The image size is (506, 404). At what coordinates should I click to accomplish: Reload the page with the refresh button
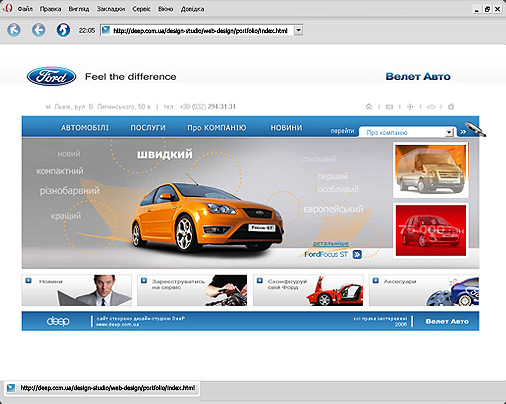[x=63, y=30]
